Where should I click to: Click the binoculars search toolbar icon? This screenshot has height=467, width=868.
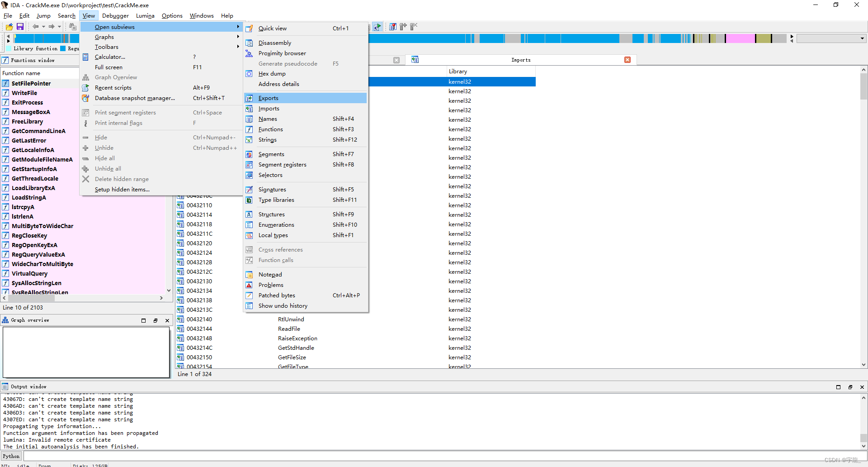coord(72,27)
